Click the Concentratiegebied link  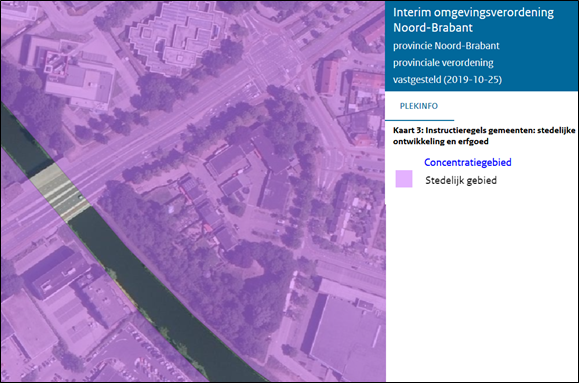pos(467,162)
